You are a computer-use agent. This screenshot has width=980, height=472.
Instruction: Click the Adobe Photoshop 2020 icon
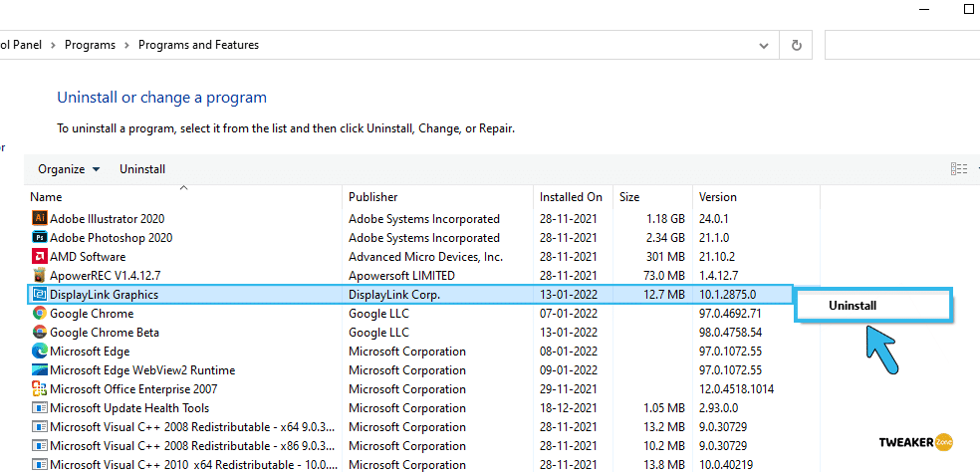40,238
